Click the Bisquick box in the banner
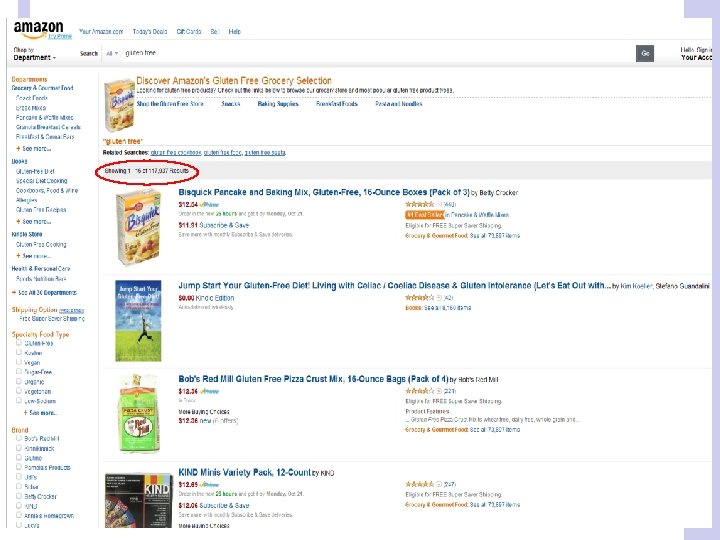Viewport: 720px width, 540px height. tap(117, 102)
